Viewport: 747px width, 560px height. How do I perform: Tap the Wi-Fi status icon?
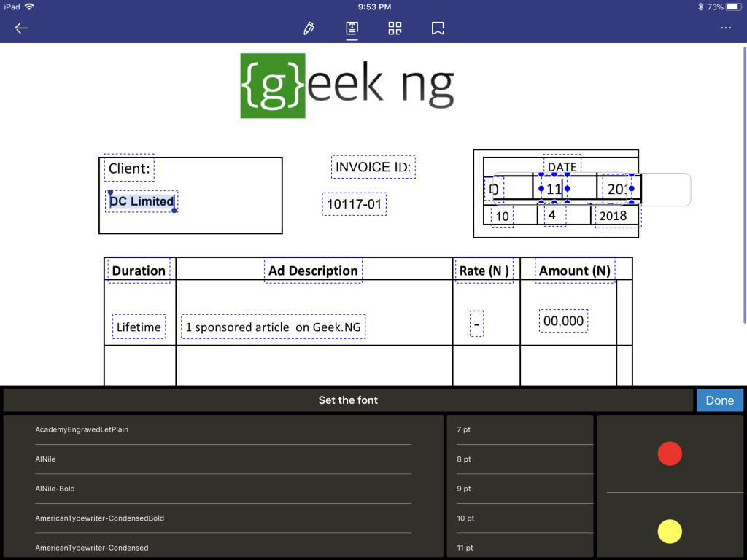(x=29, y=7)
